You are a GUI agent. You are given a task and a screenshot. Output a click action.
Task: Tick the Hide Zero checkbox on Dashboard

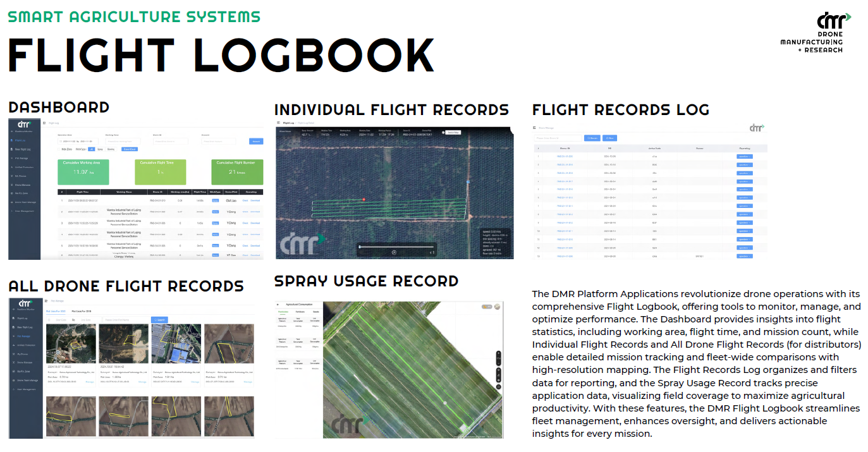[59, 149]
